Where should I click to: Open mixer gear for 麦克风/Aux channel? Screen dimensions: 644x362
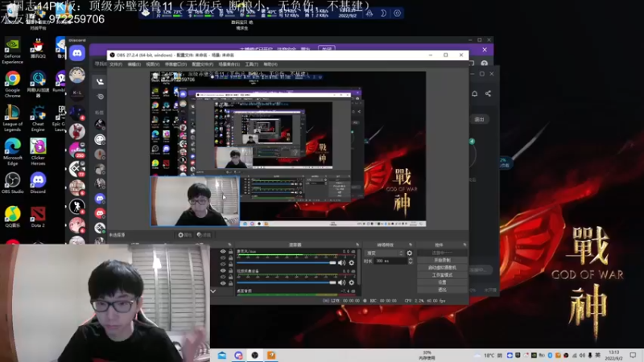(352, 263)
